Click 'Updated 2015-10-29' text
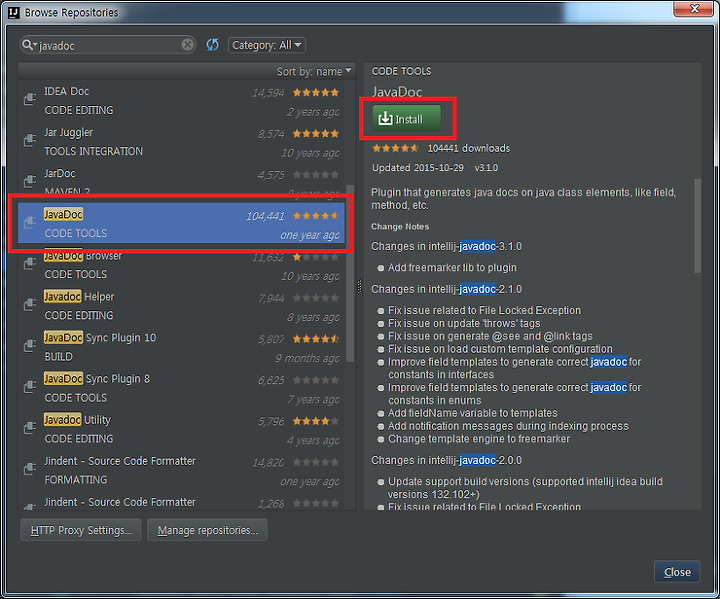The width and height of the screenshot is (720, 599). (x=418, y=168)
